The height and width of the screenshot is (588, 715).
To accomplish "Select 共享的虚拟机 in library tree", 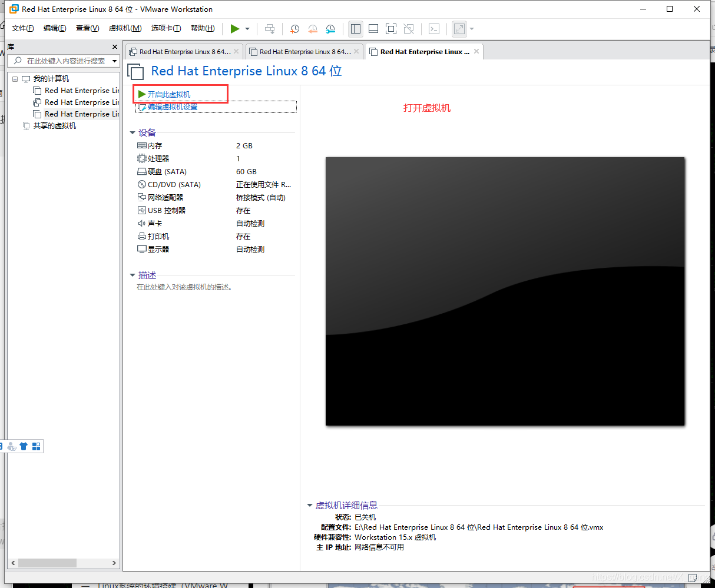I will coord(54,126).
